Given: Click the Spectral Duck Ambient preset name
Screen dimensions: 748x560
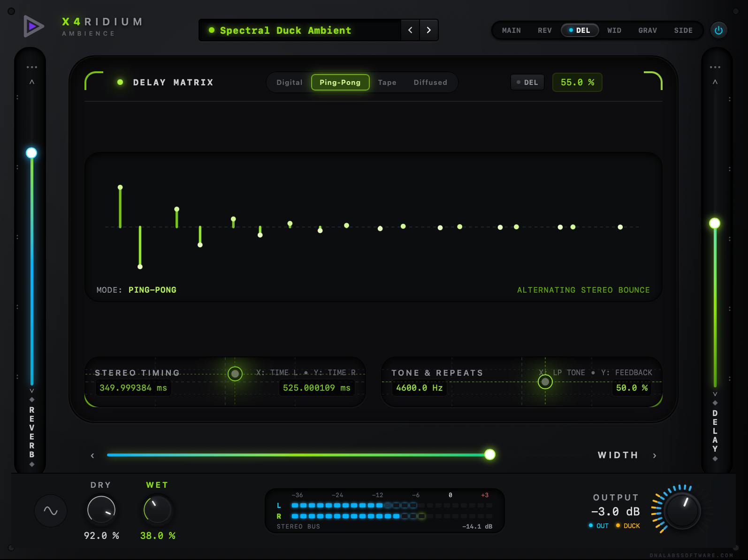Looking at the screenshot, I should tap(286, 30).
